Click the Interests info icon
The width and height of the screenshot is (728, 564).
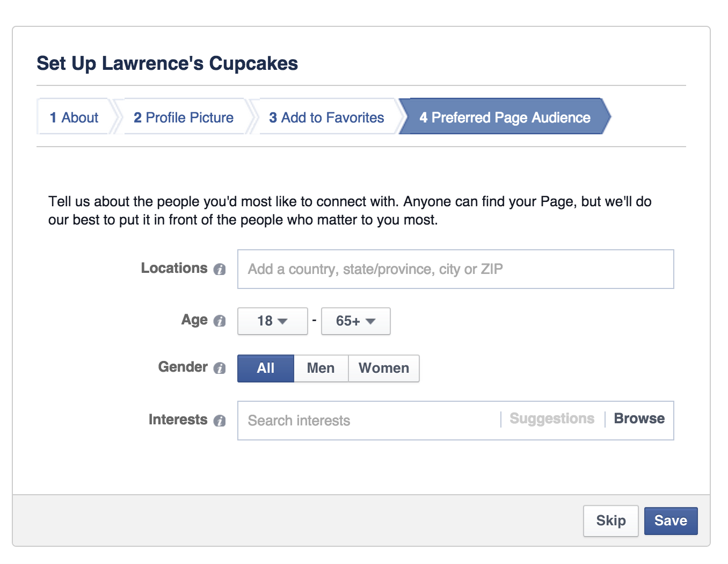click(220, 421)
